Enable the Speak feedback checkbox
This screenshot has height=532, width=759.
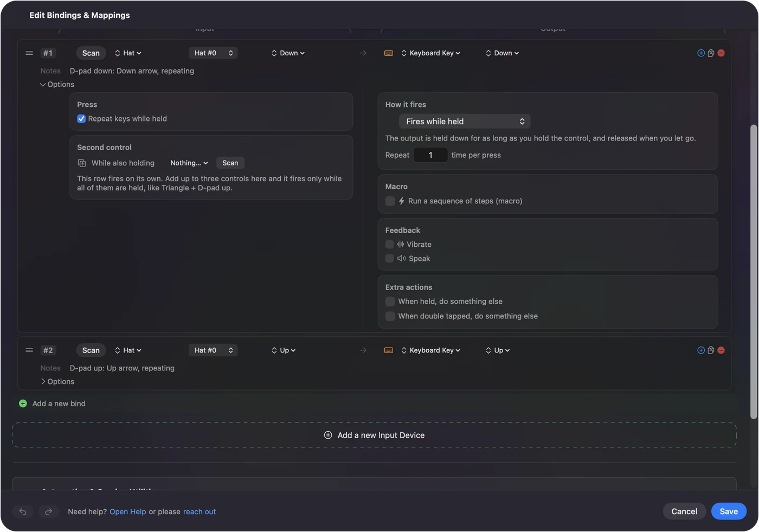pyautogui.click(x=390, y=259)
